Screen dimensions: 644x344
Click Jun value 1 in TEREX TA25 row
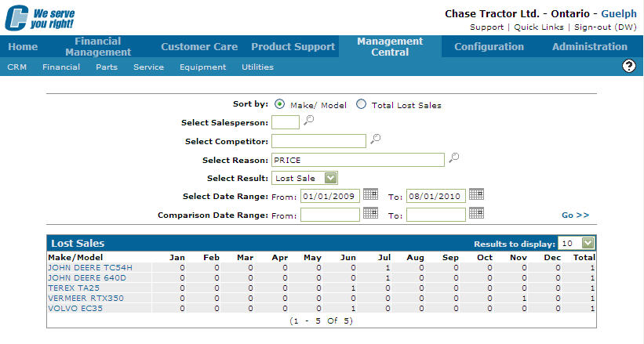pos(353,288)
